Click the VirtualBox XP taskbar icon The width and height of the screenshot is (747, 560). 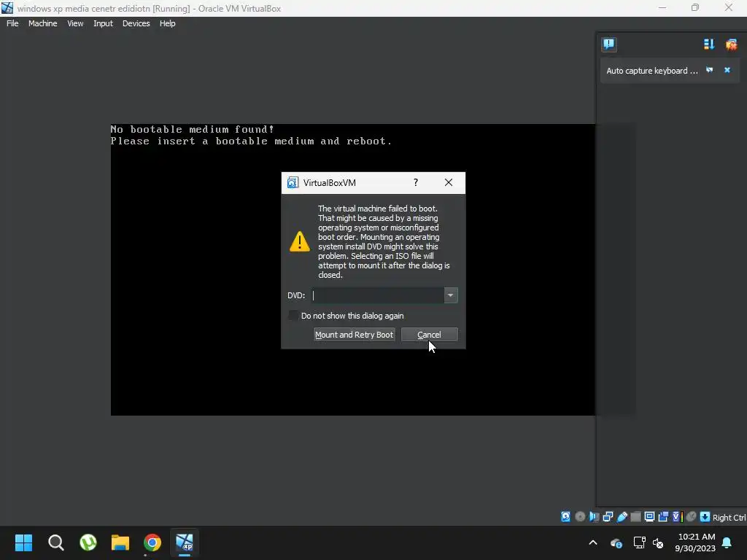pos(185,542)
